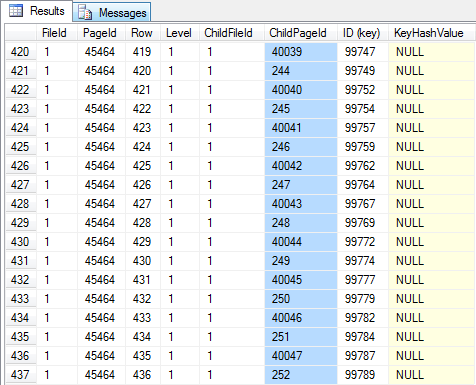Click ID (key) cell 99782
This screenshot has height=385, width=476.
363,318
